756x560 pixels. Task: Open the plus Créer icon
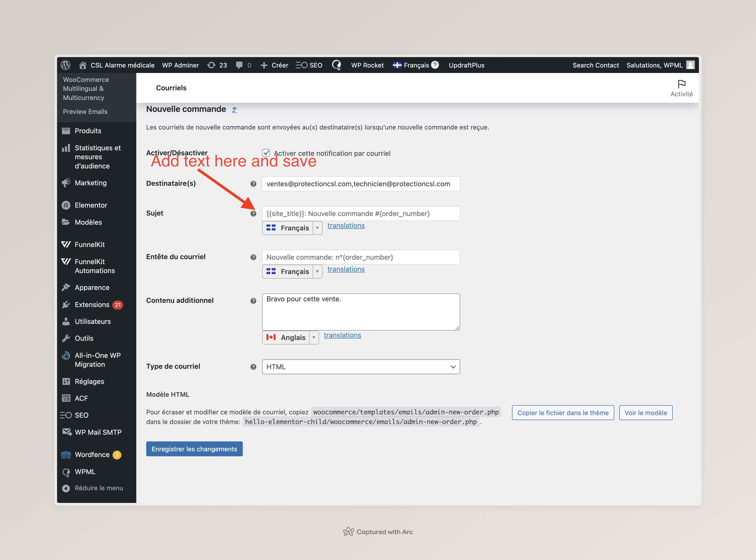264,65
